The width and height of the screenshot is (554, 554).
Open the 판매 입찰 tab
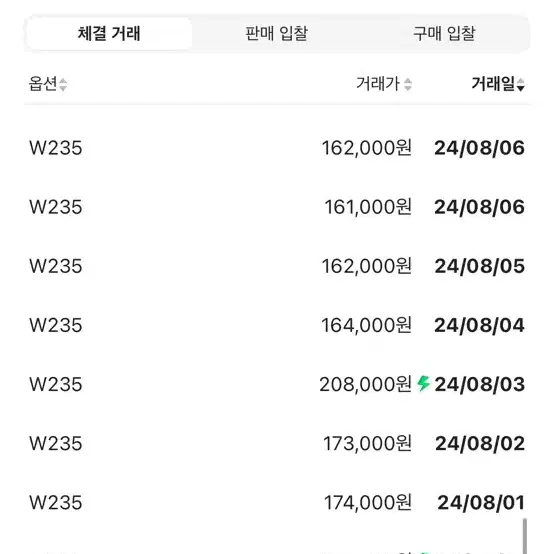277,34
